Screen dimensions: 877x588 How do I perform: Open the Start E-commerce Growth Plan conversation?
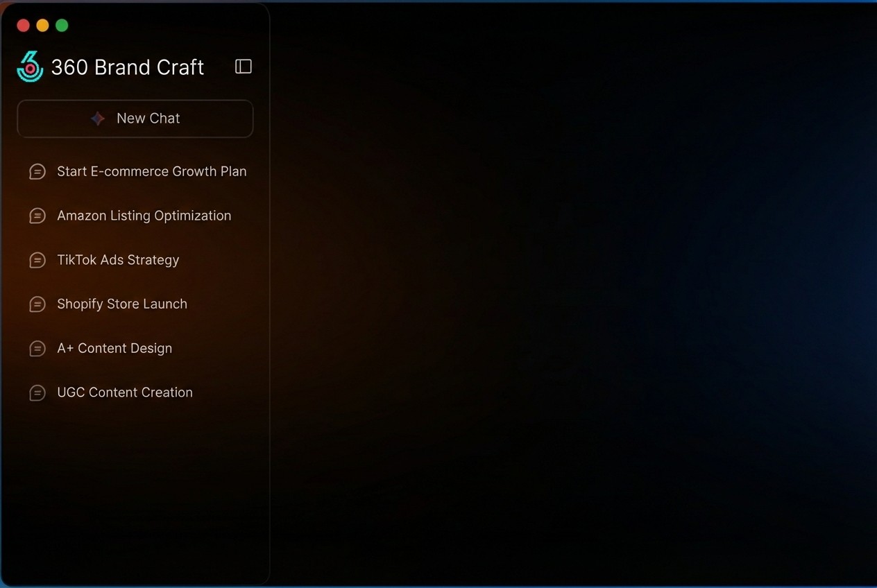click(151, 171)
